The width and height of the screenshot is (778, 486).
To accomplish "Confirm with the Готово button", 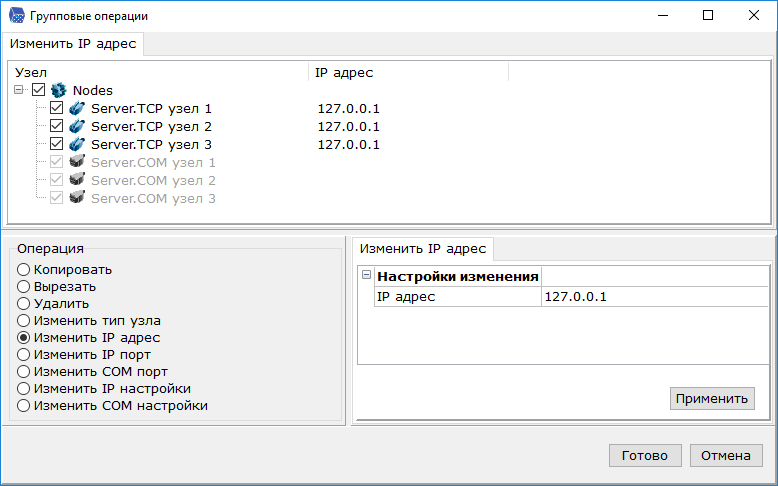I will 644,455.
